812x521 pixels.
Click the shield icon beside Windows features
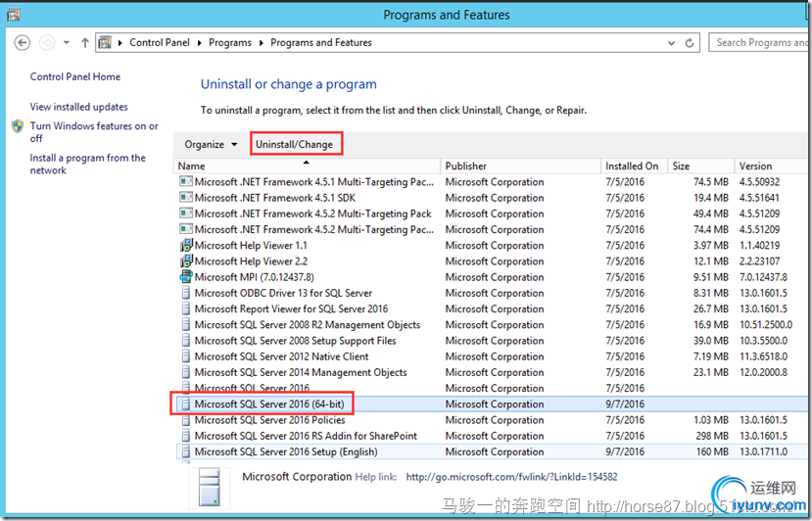(18, 126)
